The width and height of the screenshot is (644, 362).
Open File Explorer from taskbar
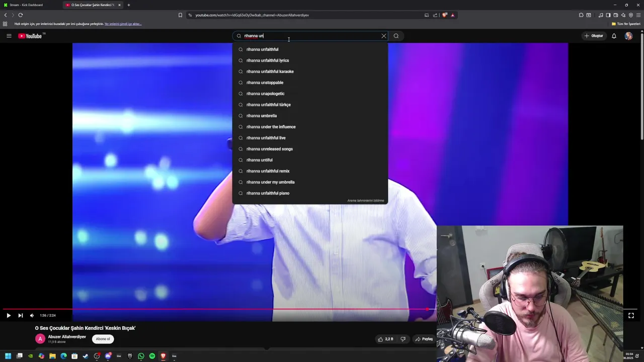point(52,356)
